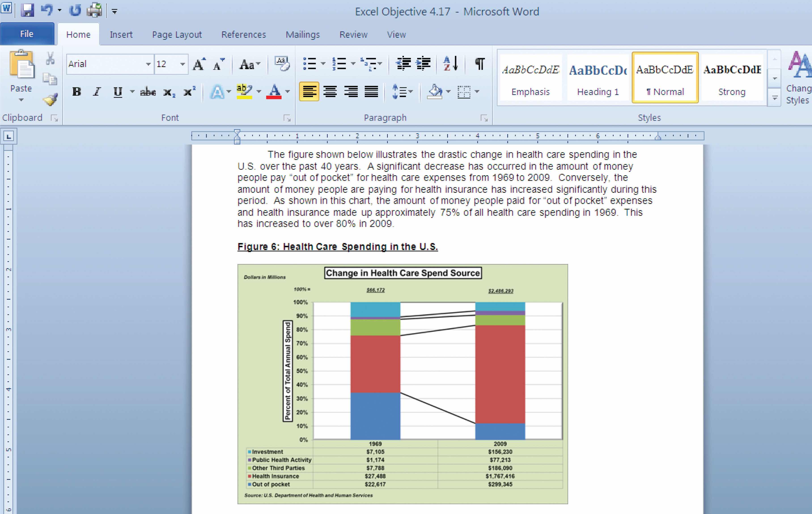
Task: Switch to the Page Layout tab
Action: pyautogui.click(x=177, y=35)
